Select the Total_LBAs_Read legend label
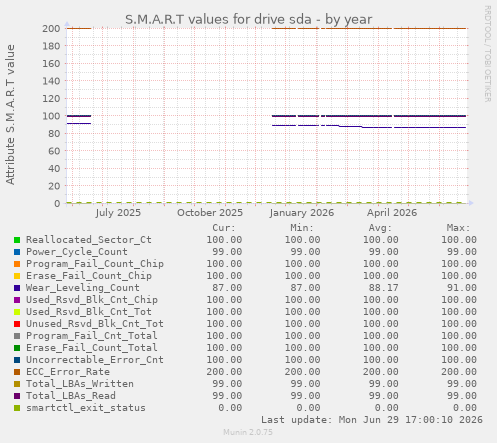The height and width of the screenshot is (443, 497). click(71, 396)
